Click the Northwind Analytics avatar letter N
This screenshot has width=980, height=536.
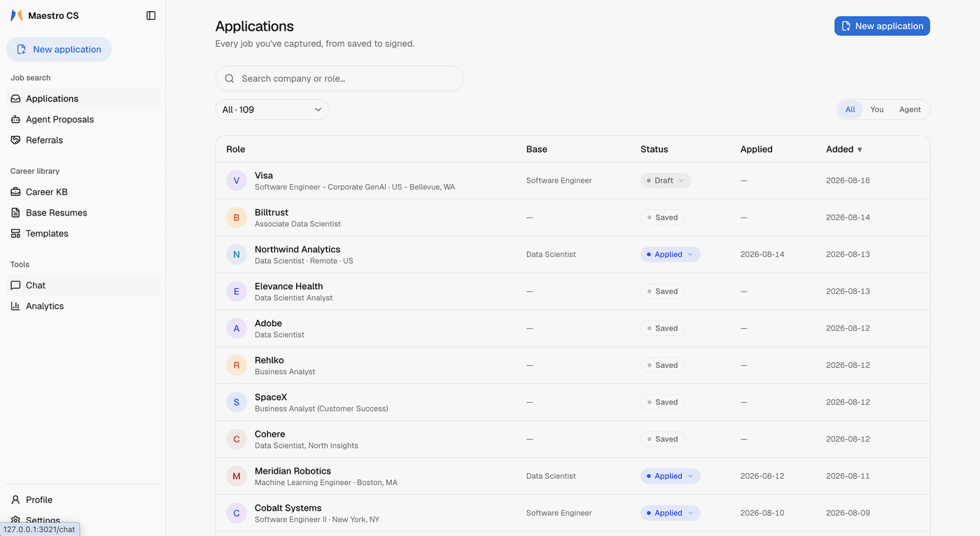click(237, 255)
